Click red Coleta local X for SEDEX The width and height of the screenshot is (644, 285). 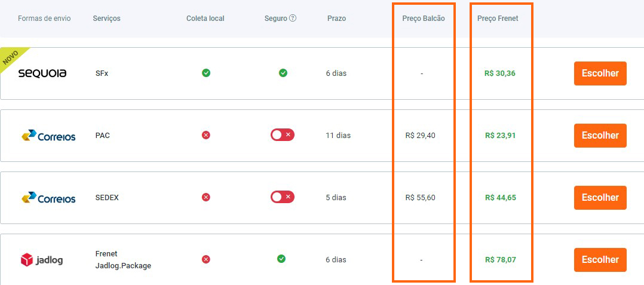pyautogui.click(x=206, y=197)
